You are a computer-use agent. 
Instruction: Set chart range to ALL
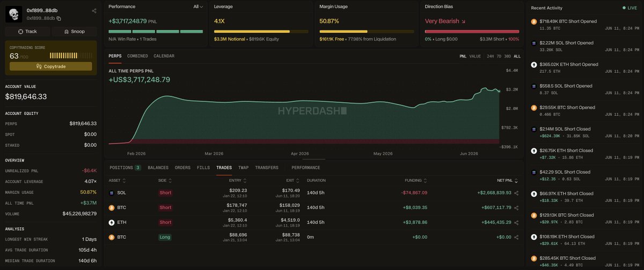[x=517, y=56]
